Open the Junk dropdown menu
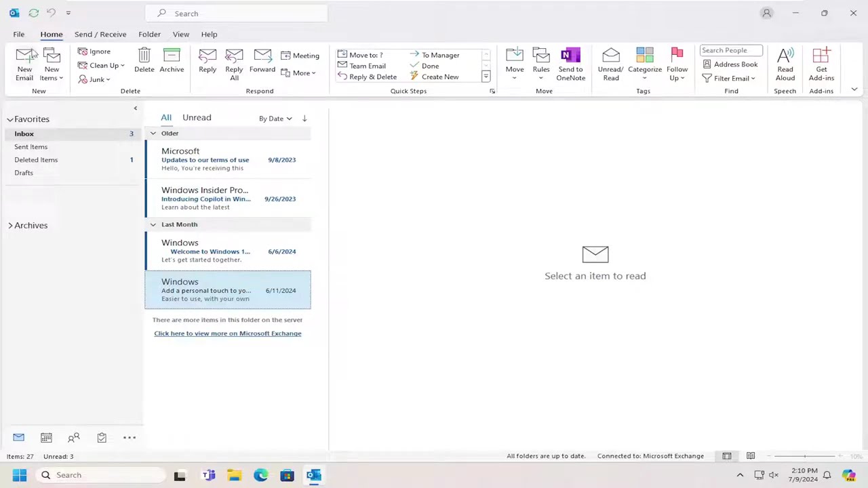868x488 pixels. [x=94, y=79]
